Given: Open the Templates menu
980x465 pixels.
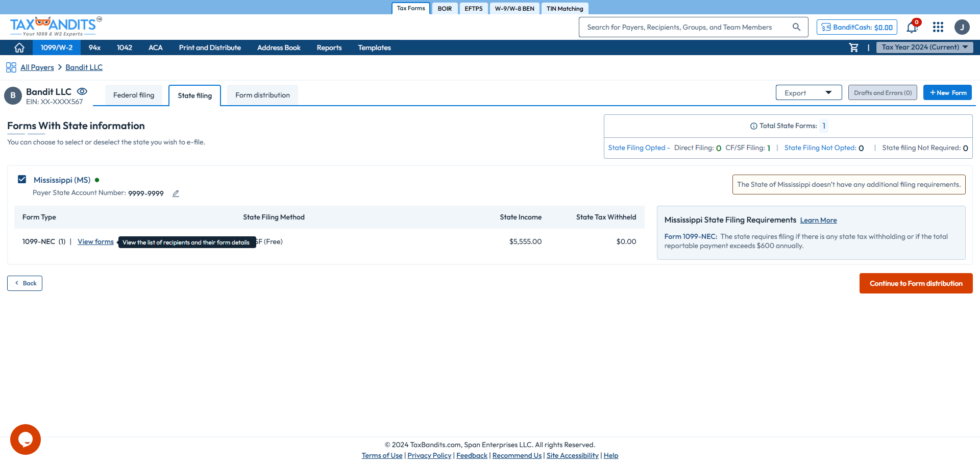Looking at the screenshot, I should (x=374, y=47).
